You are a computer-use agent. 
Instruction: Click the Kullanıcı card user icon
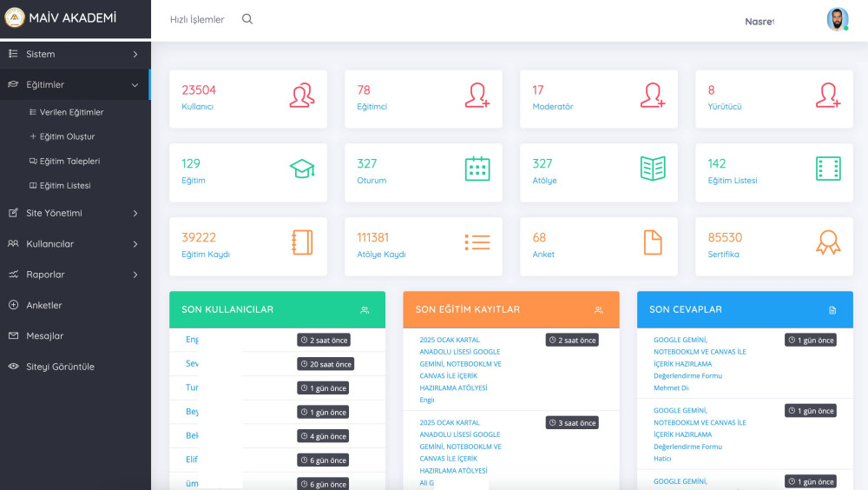(302, 96)
